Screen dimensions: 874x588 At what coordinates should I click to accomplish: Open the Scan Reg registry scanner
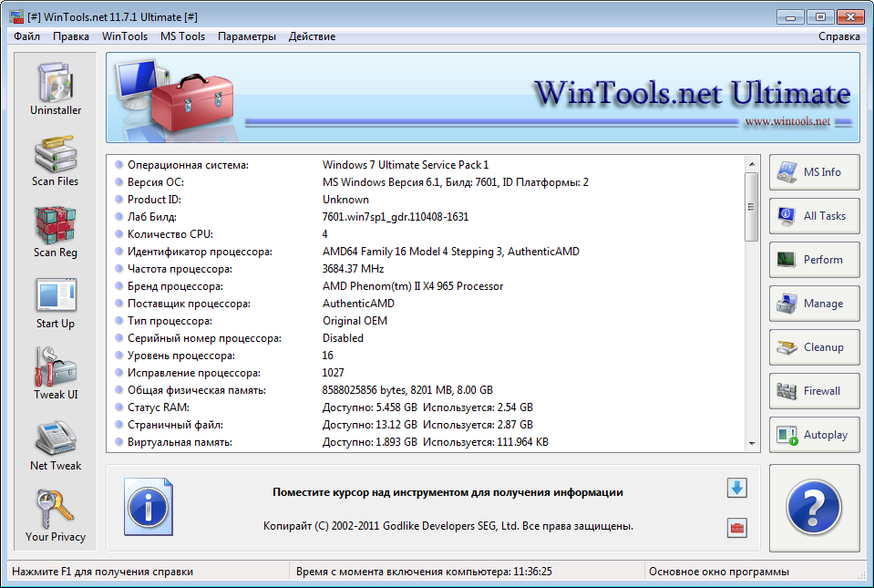56,232
